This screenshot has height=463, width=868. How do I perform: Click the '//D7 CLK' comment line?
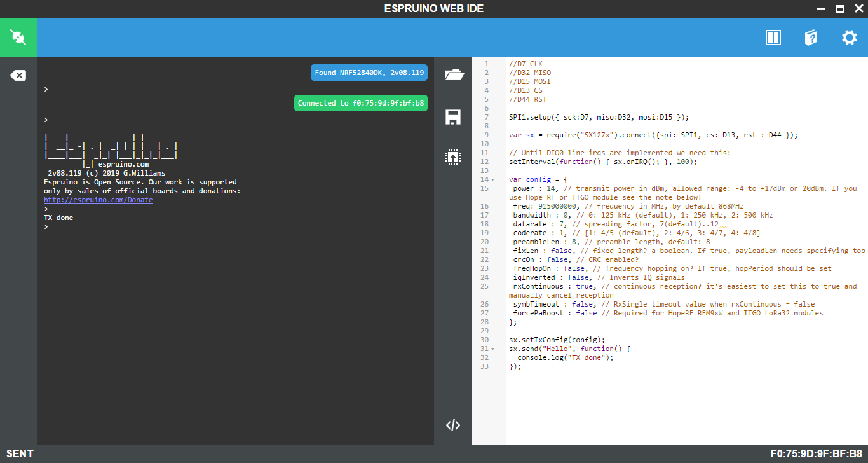(526, 64)
